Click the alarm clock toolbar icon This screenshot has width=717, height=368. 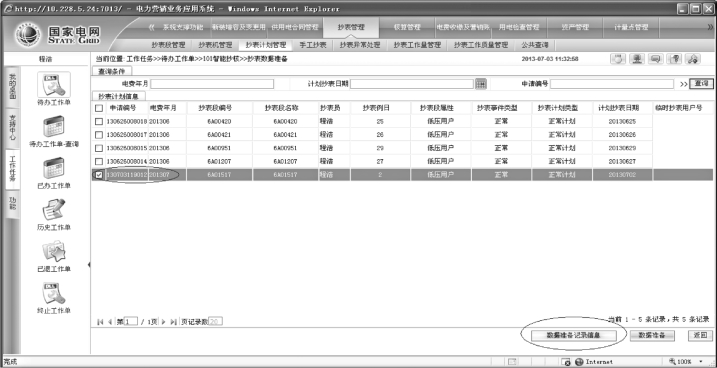[x=618, y=59]
